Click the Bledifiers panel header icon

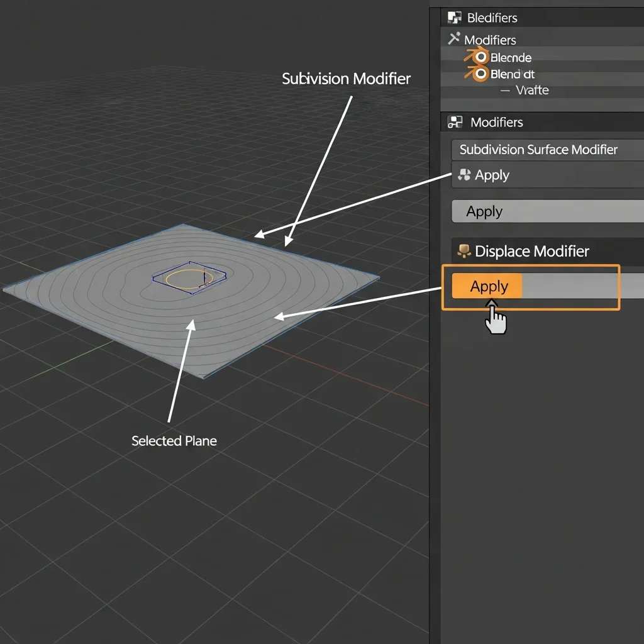454,18
